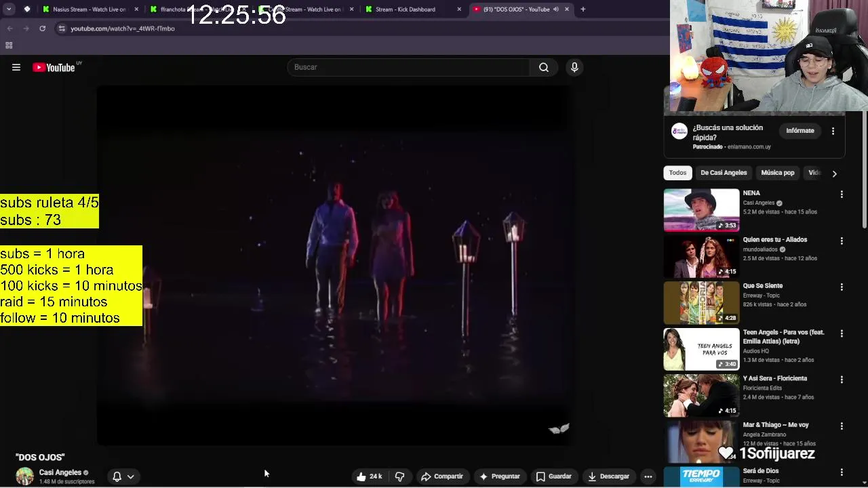Open a new browser tab

coord(583,9)
